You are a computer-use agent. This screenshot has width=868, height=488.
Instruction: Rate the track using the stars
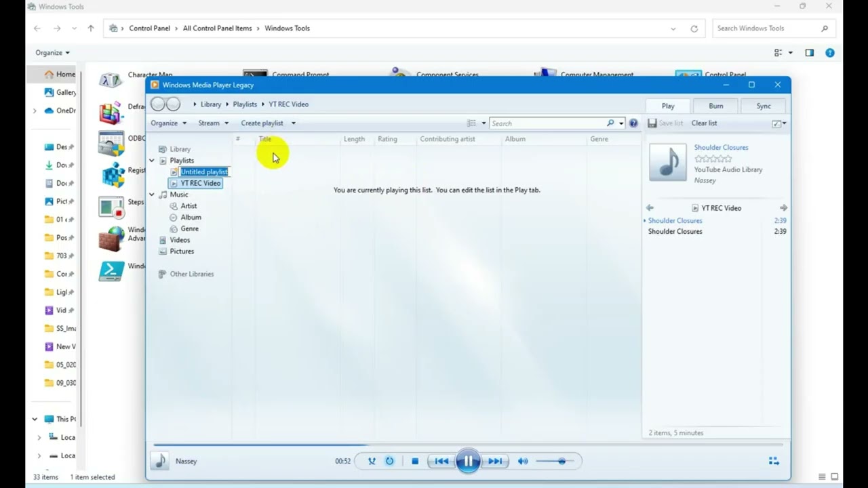pos(713,159)
